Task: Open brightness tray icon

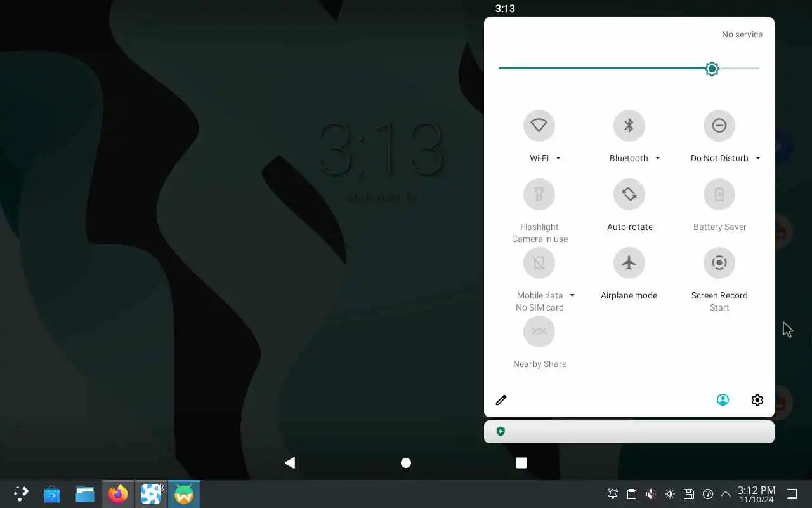Action: click(x=670, y=494)
